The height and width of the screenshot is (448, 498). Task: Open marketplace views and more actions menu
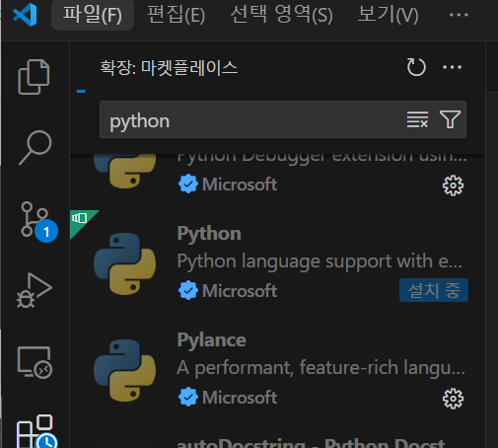452,67
